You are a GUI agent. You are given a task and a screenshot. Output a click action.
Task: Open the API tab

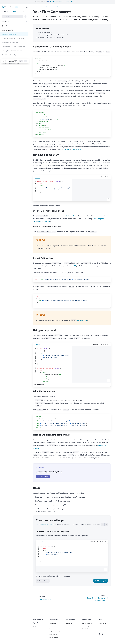coord(24,11)
